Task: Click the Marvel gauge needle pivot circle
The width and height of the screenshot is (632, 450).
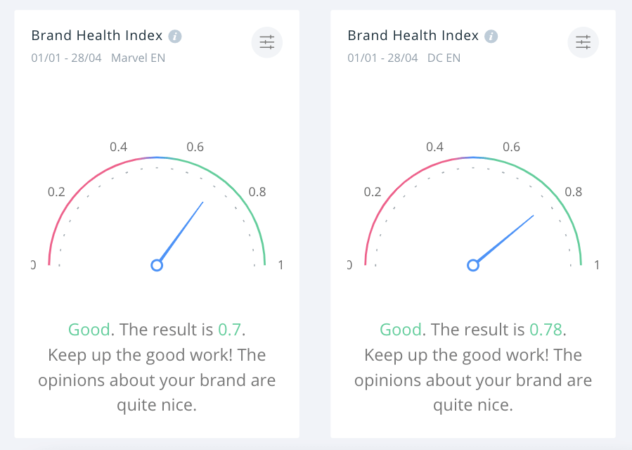Action: click(157, 265)
